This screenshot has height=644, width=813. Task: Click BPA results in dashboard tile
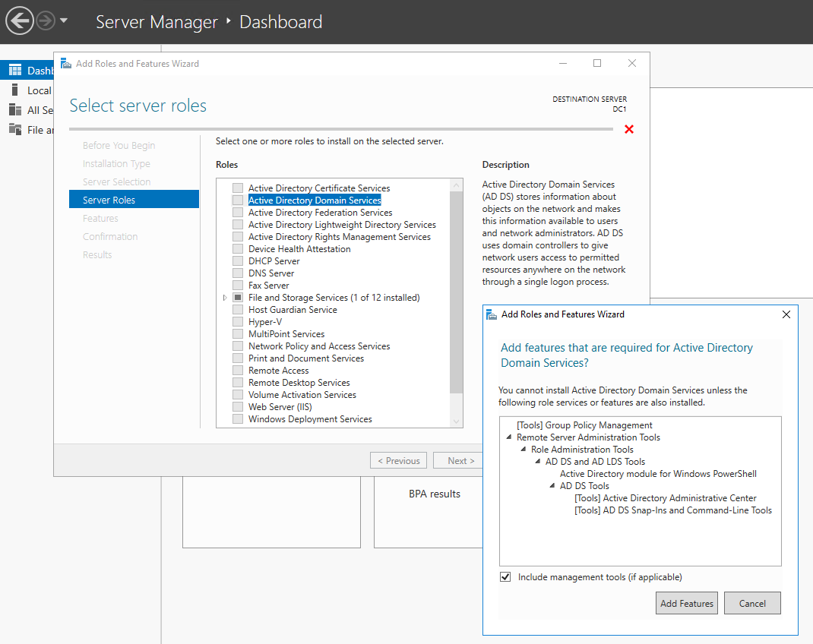(435, 494)
